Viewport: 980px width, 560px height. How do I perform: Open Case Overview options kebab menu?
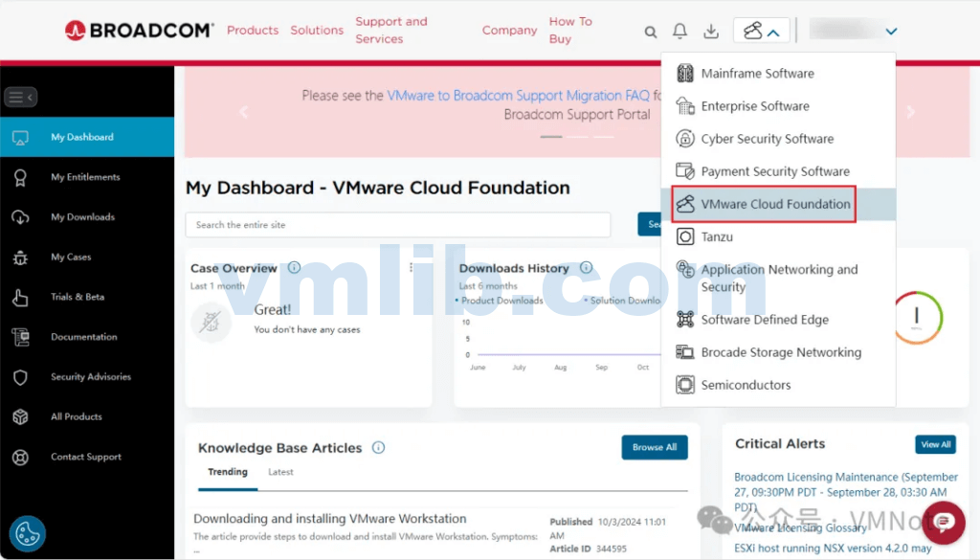tap(412, 268)
